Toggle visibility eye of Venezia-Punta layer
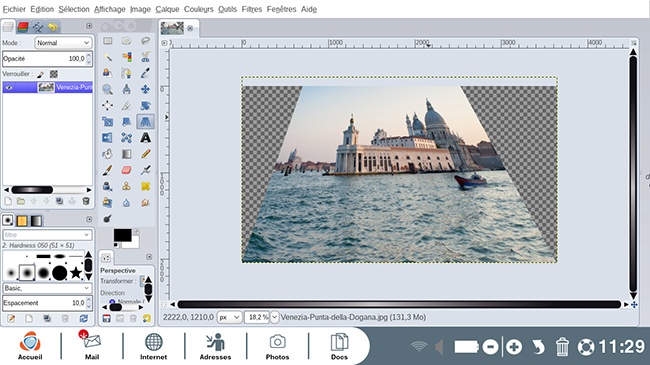Viewport: 650px width, 365px height. (x=9, y=87)
